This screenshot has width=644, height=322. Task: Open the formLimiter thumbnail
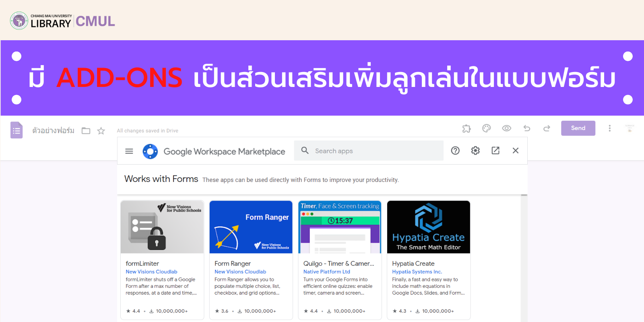click(x=162, y=227)
